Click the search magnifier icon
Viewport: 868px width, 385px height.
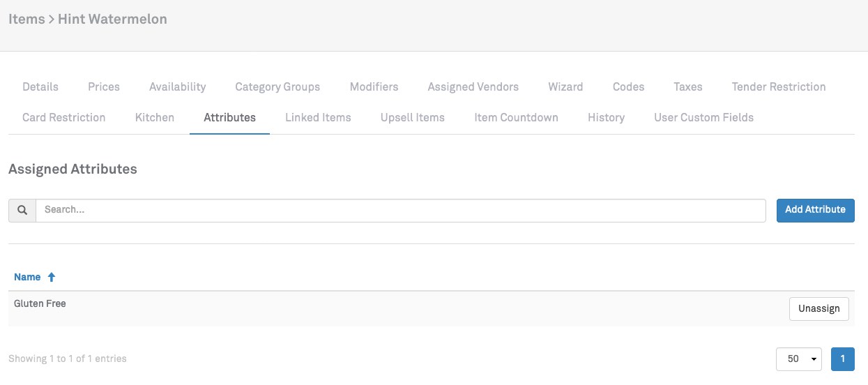[22, 210]
